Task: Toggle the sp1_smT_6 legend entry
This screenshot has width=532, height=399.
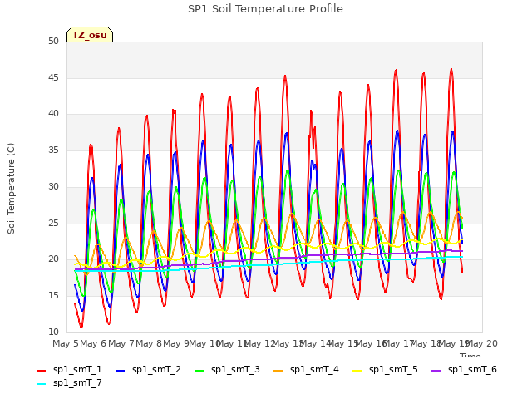Action: tap(464, 370)
